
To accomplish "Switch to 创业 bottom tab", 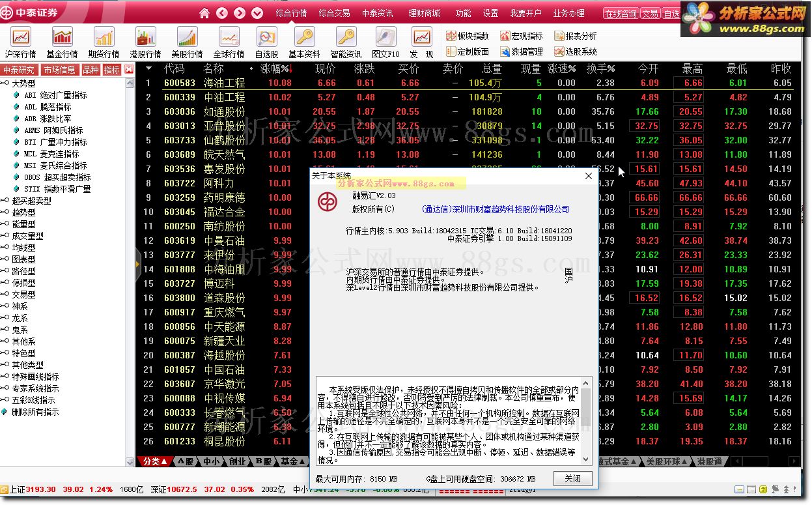I will pyautogui.click(x=238, y=461).
